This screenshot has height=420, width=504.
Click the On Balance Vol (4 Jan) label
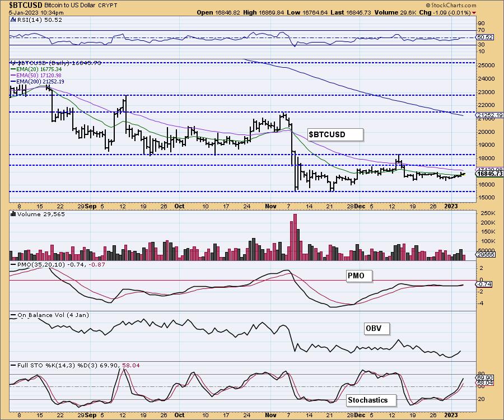point(53,315)
